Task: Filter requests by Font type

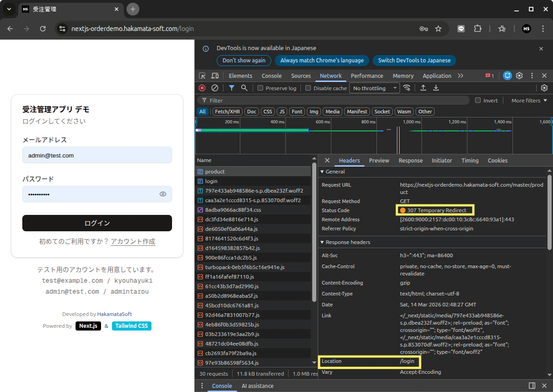Action: [x=298, y=112]
